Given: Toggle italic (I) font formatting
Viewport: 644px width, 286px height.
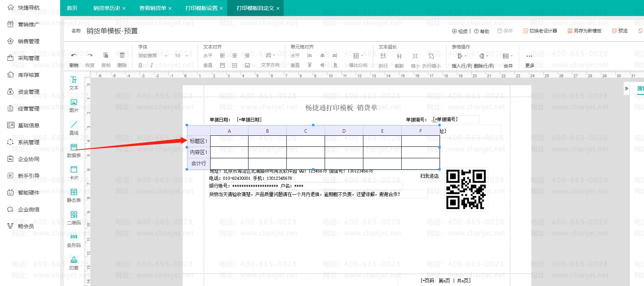Looking at the screenshot, I should coord(152,65).
